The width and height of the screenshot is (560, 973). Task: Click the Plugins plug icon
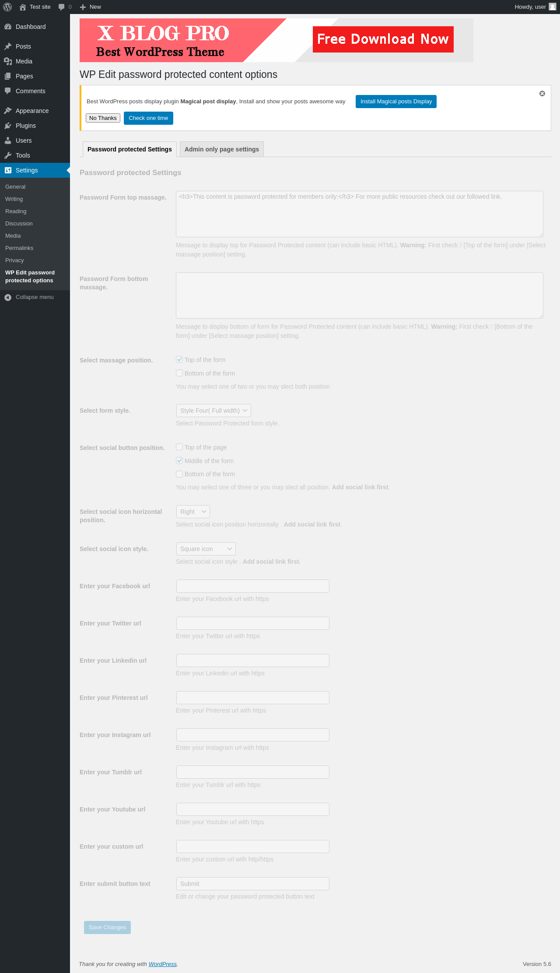tap(8, 126)
